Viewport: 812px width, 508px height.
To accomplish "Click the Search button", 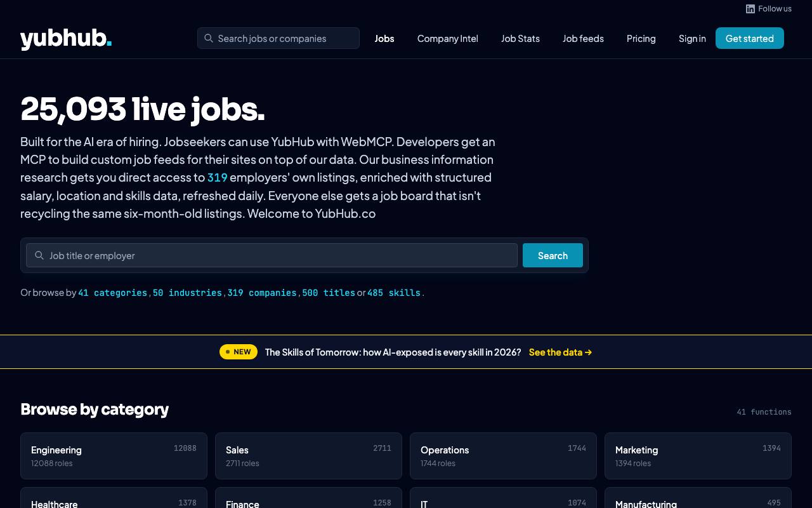I will click(553, 255).
